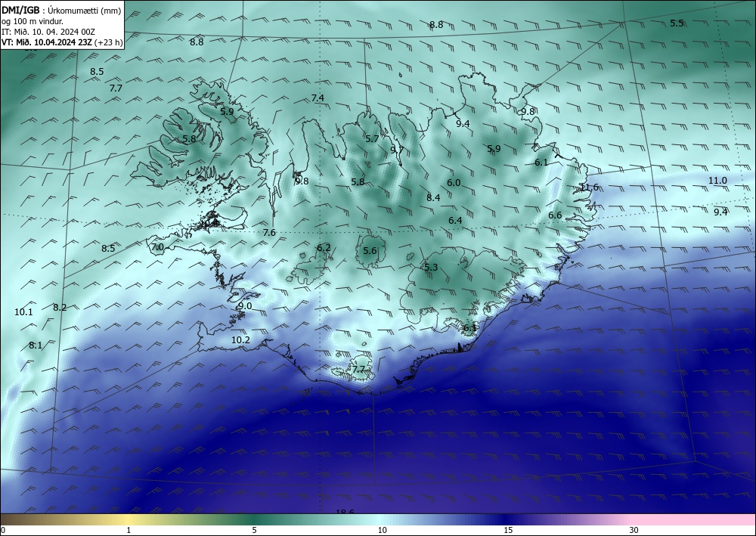Screen dimensions: 756x536
Task: Click the map value 7.6
Action: point(269,233)
